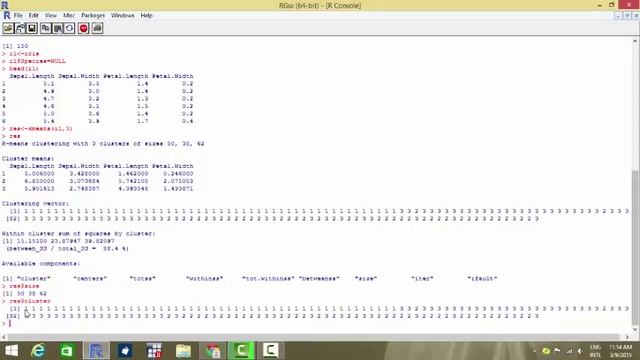Open the grid tile app icon on the taskbar

[154, 351]
